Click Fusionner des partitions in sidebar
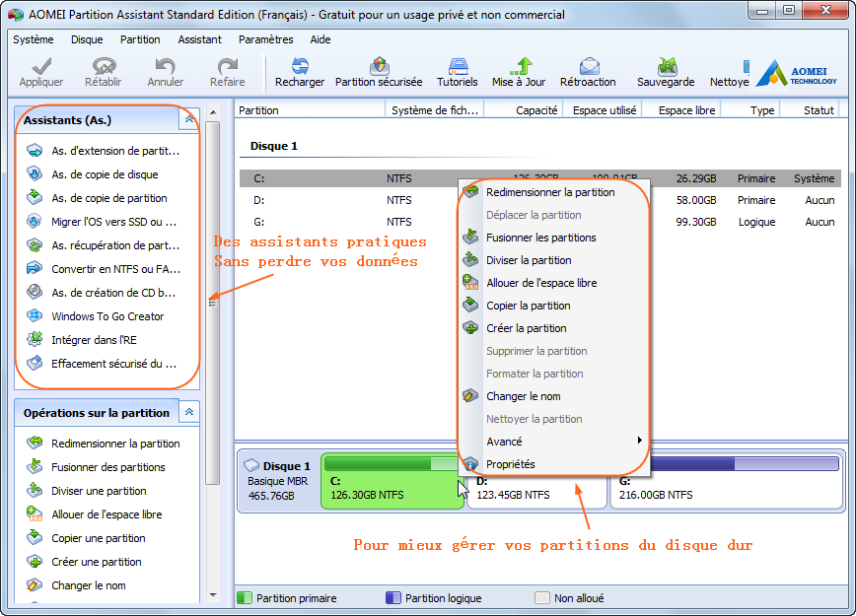This screenshot has height=616, width=856. point(96,467)
